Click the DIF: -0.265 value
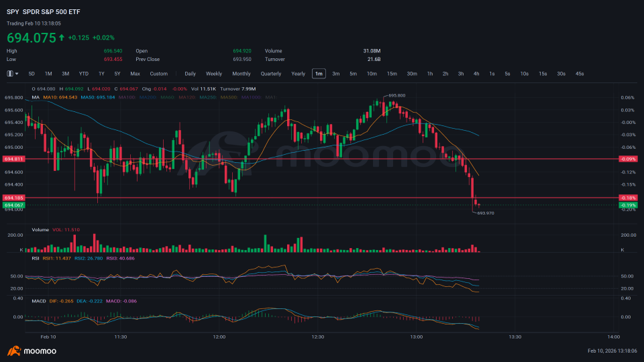 [x=62, y=301]
